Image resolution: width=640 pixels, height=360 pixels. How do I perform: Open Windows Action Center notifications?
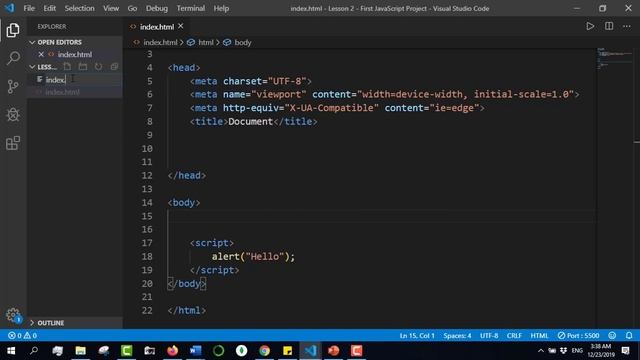click(625, 351)
